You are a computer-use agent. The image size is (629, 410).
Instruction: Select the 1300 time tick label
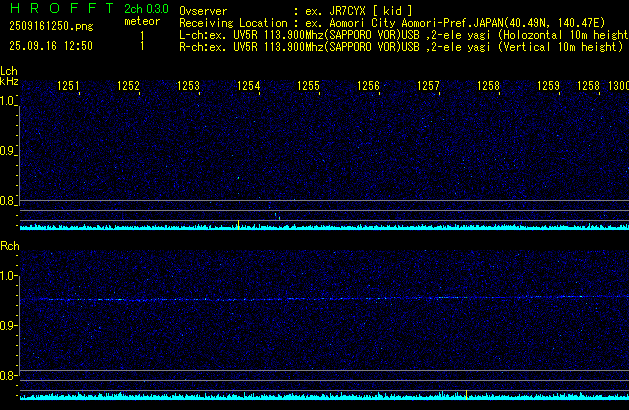tap(619, 86)
